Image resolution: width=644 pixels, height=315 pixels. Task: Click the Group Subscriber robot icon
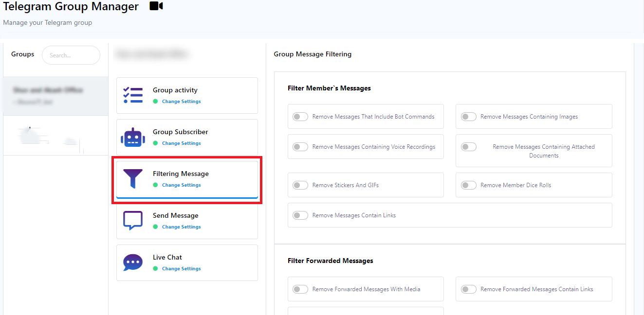(x=133, y=137)
